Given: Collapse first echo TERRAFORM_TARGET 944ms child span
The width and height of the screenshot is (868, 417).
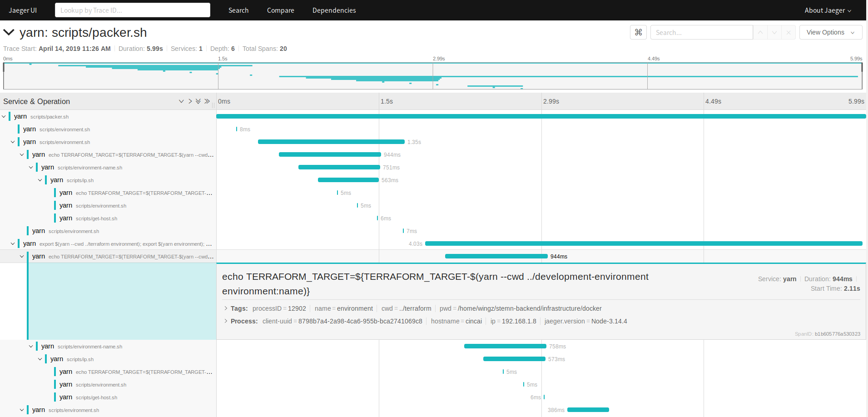Looking at the screenshot, I should coord(22,155).
